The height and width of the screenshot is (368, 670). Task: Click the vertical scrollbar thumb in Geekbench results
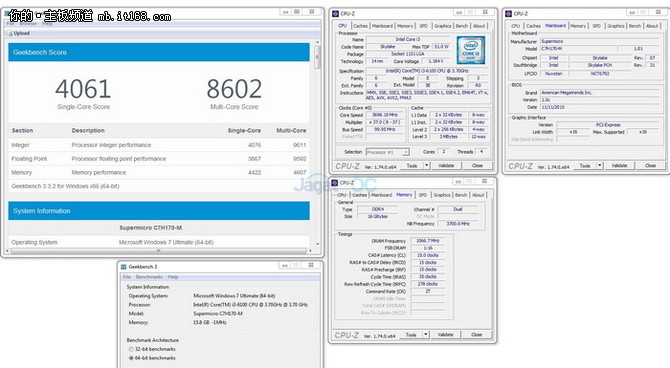point(317,57)
